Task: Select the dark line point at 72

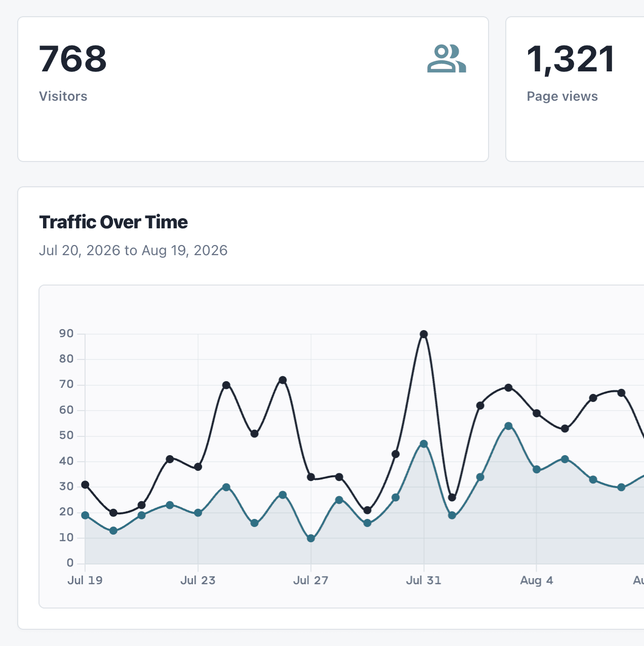Action: tap(283, 380)
